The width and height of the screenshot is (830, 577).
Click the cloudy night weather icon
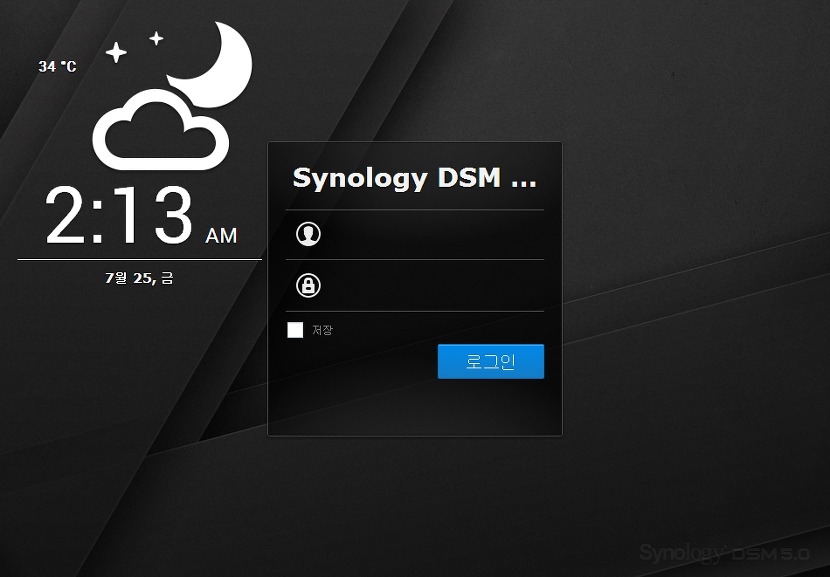pyautogui.click(x=173, y=96)
